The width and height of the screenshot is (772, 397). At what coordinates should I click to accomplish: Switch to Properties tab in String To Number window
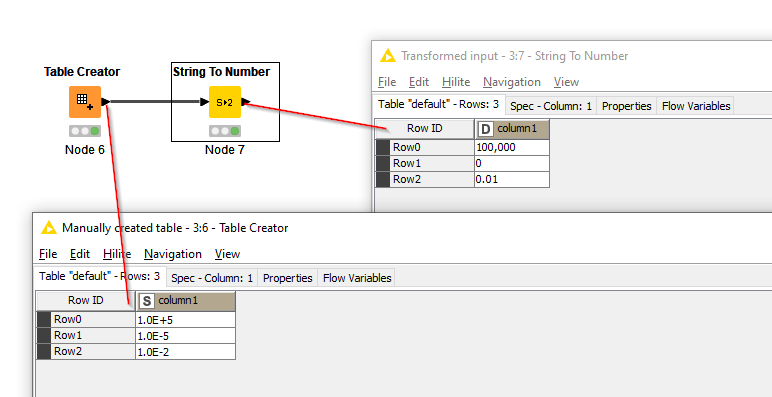tap(627, 106)
